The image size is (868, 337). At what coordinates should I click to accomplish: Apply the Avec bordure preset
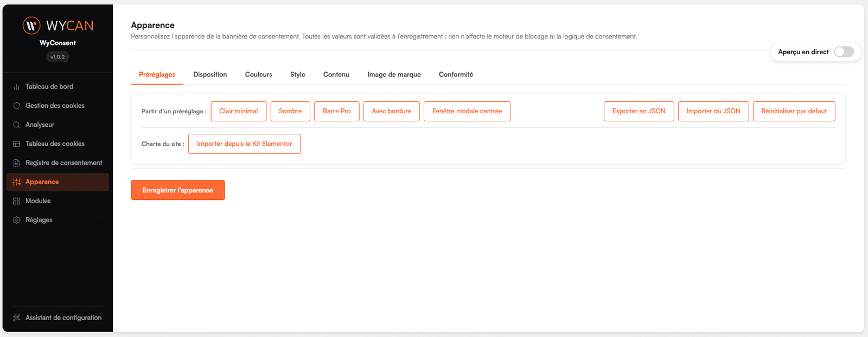pos(392,111)
